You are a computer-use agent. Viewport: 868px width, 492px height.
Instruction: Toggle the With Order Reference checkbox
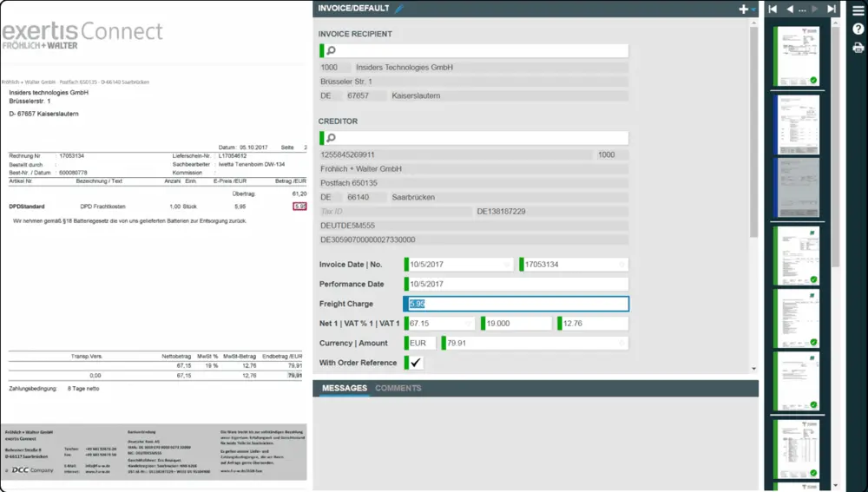(x=415, y=363)
